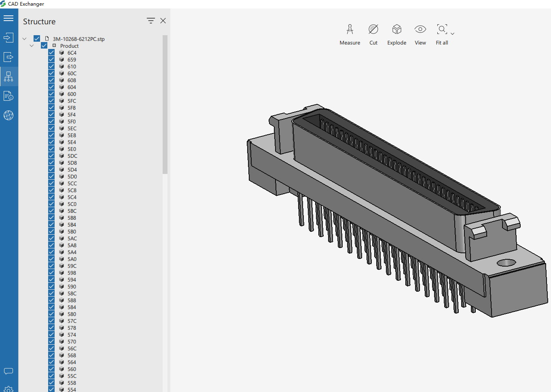Click the solid icon of part 5D4
The image size is (551, 392).
coord(61,170)
